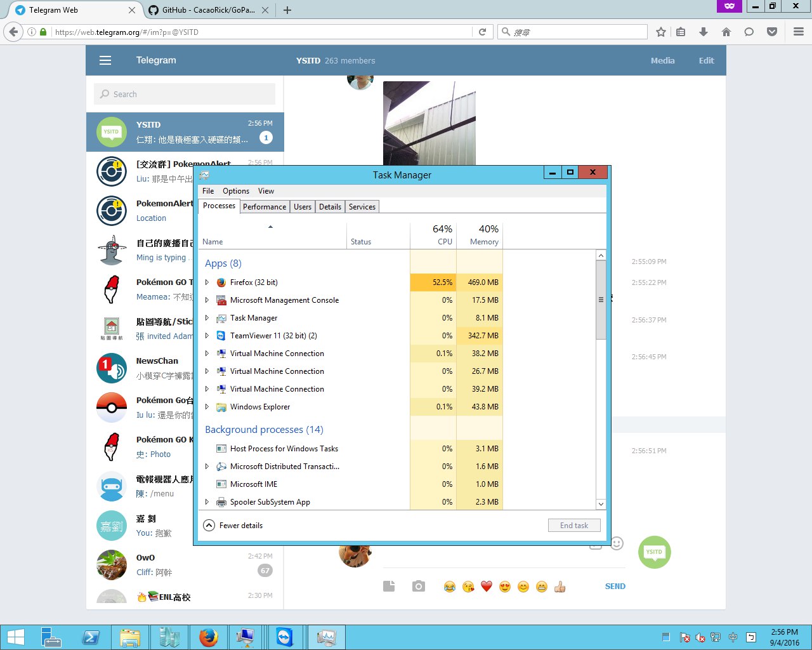Open the NewsChan chat
This screenshot has height=650, width=812.
tap(140, 368)
